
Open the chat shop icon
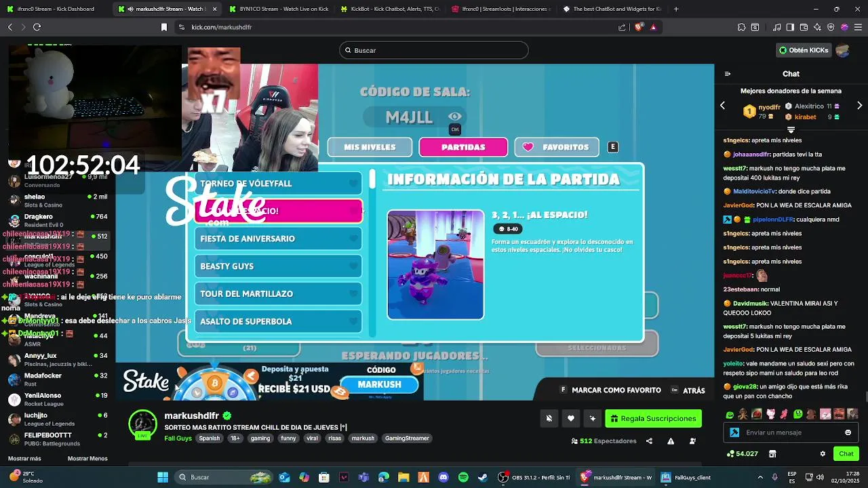tap(772, 453)
